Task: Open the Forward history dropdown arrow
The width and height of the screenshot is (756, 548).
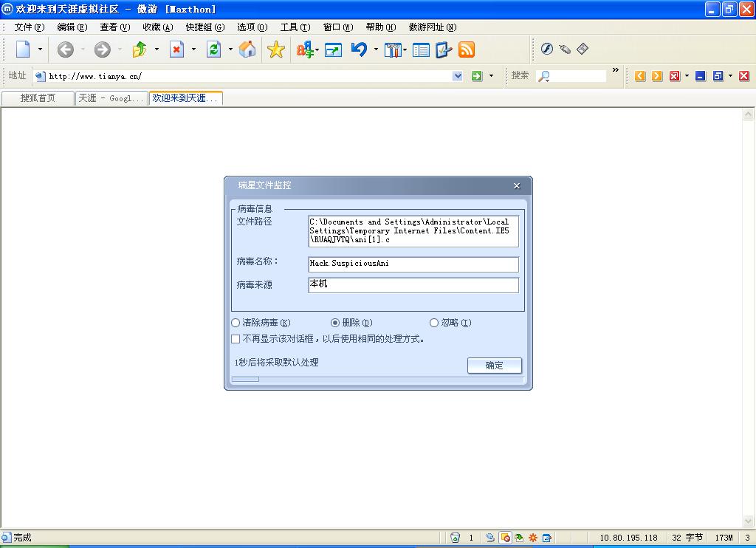Action: click(x=120, y=49)
